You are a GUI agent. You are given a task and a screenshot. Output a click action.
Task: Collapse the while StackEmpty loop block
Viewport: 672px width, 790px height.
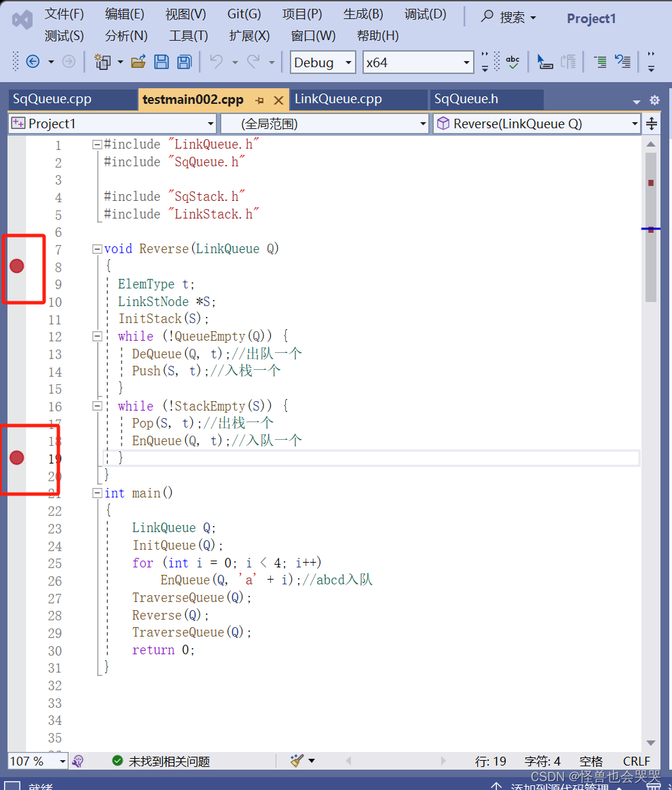pos(97,406)
